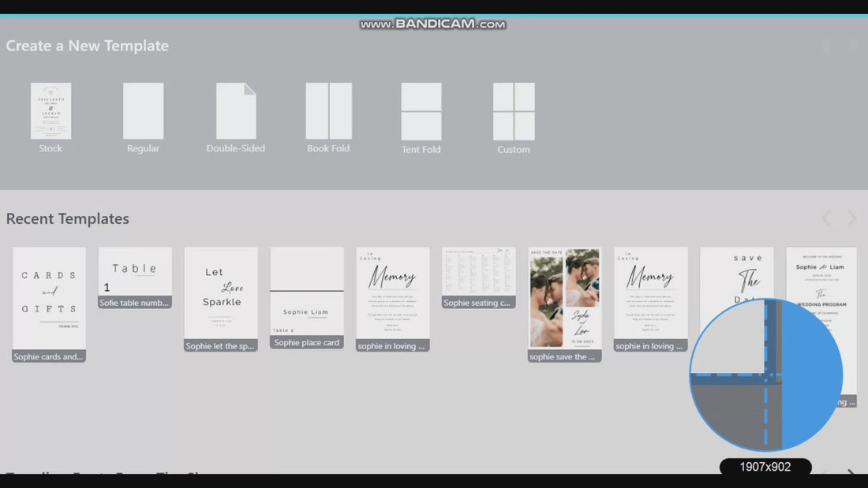Viewport: 868px width, 488px height.
Task: Select the Custom layout template icon
Action: click(x=514, y=111)
